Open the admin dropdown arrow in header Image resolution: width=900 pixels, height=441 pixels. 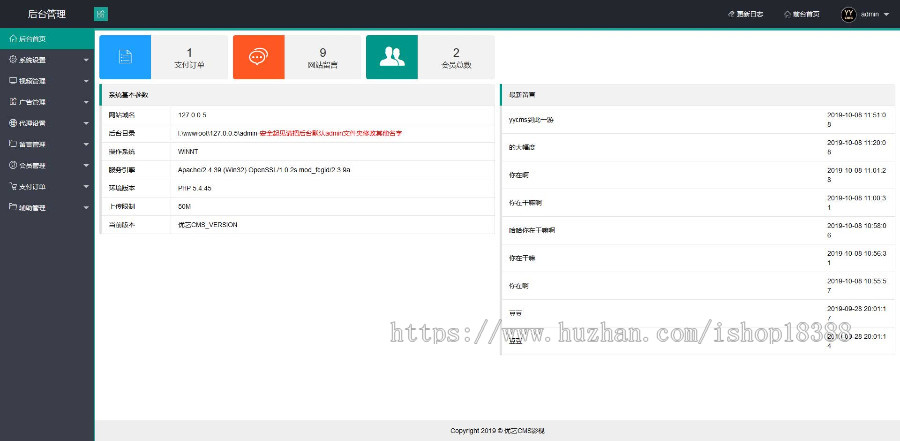[x=886, y=15]
